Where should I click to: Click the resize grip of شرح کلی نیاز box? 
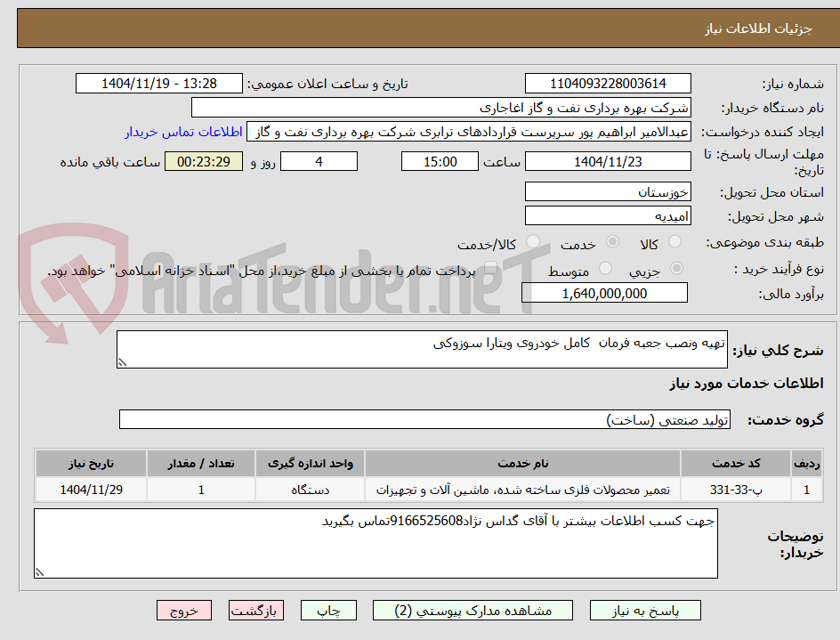coord(123,363)
